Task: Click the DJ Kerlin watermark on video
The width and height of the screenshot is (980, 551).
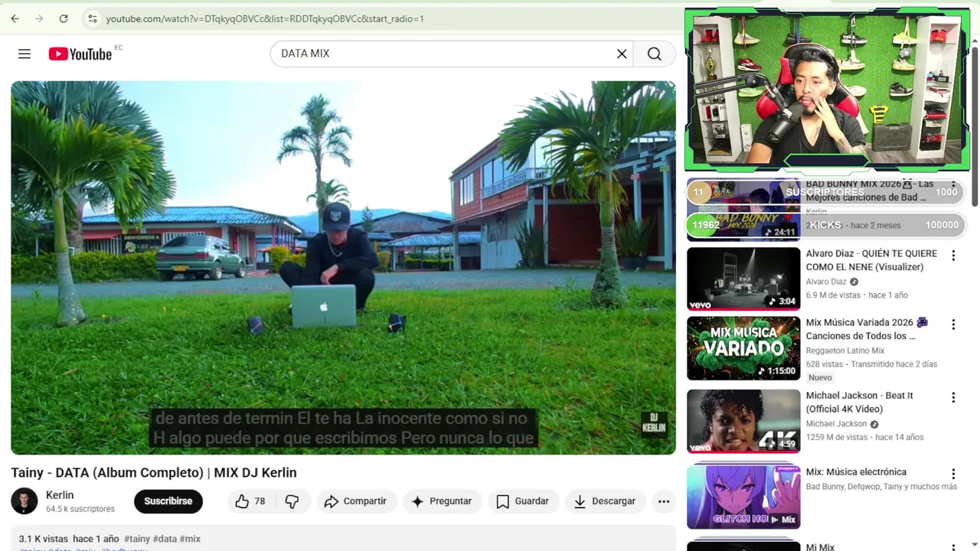Action: pyautogui.click(x=654, y=423)
